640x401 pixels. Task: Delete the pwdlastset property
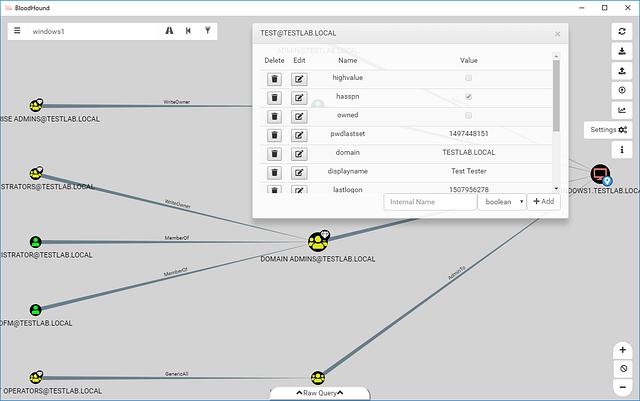coord(274,135)
